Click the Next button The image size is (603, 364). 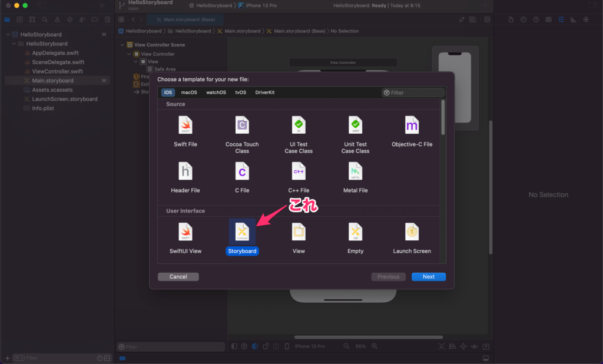(429, 277)
